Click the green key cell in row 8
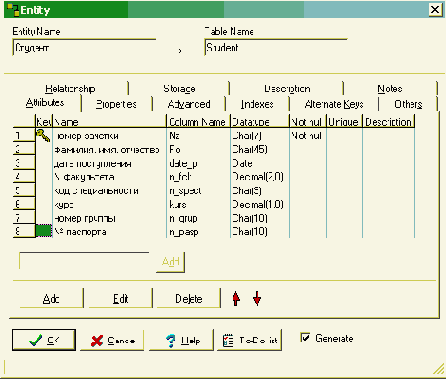Viewport: 446px width, 379px height. coord(44,231)
